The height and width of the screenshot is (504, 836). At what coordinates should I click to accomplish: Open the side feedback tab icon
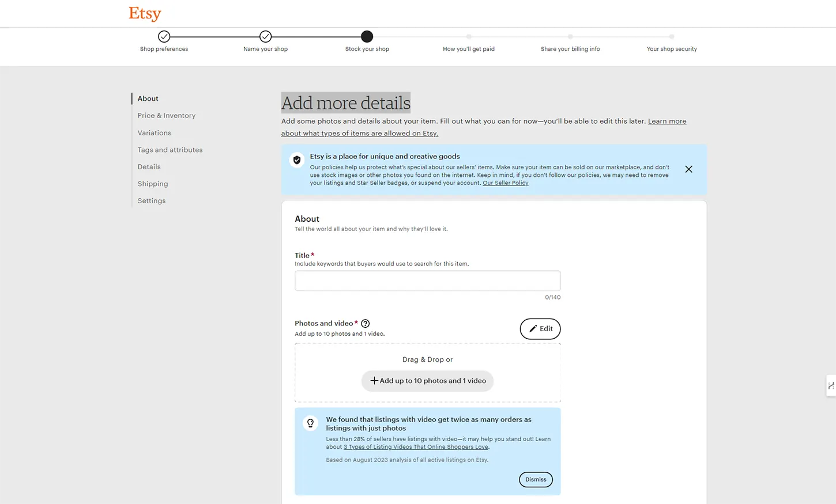[x=831, y=386]
